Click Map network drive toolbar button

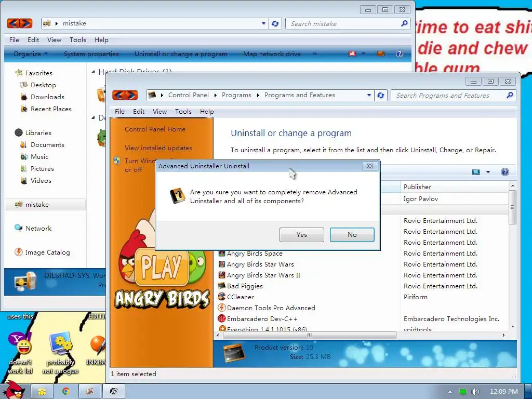(272, 54)
